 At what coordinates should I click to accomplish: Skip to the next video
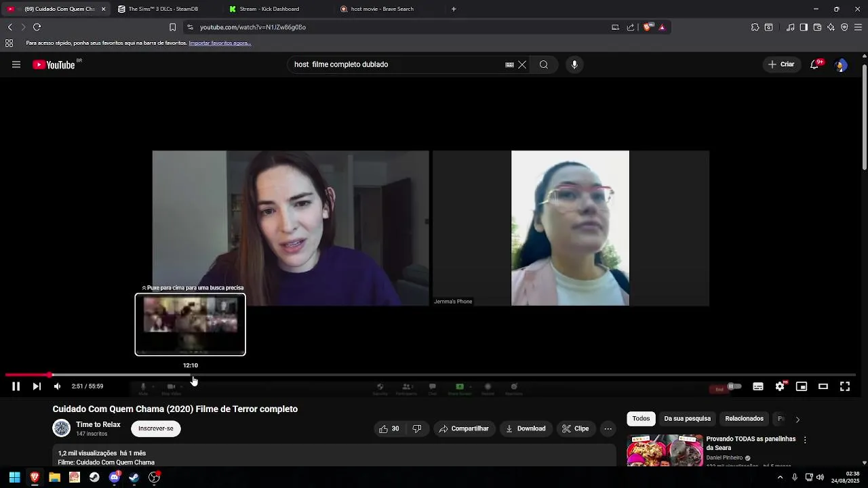37,386
